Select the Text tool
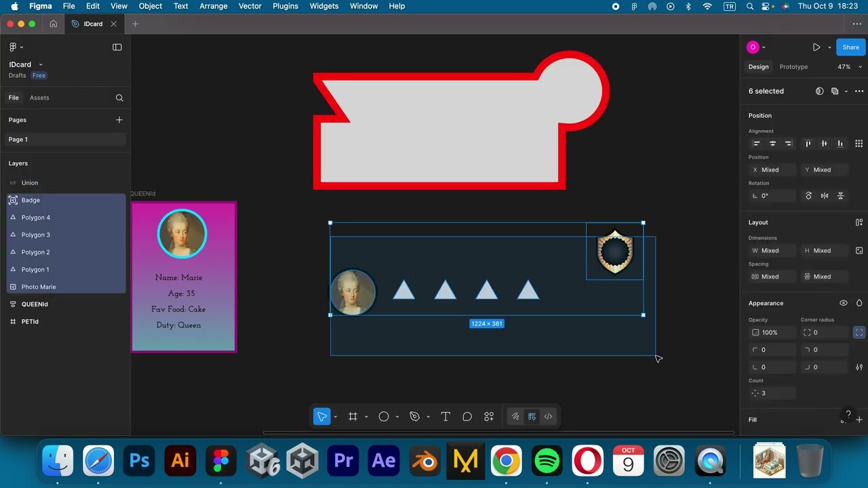The image size is (868, 488). (446, 416)
